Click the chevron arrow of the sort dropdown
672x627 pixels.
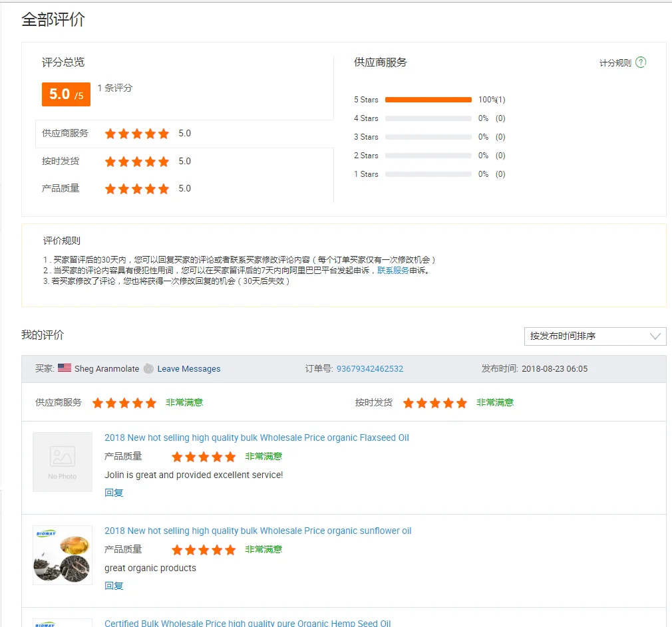point(655,336)
